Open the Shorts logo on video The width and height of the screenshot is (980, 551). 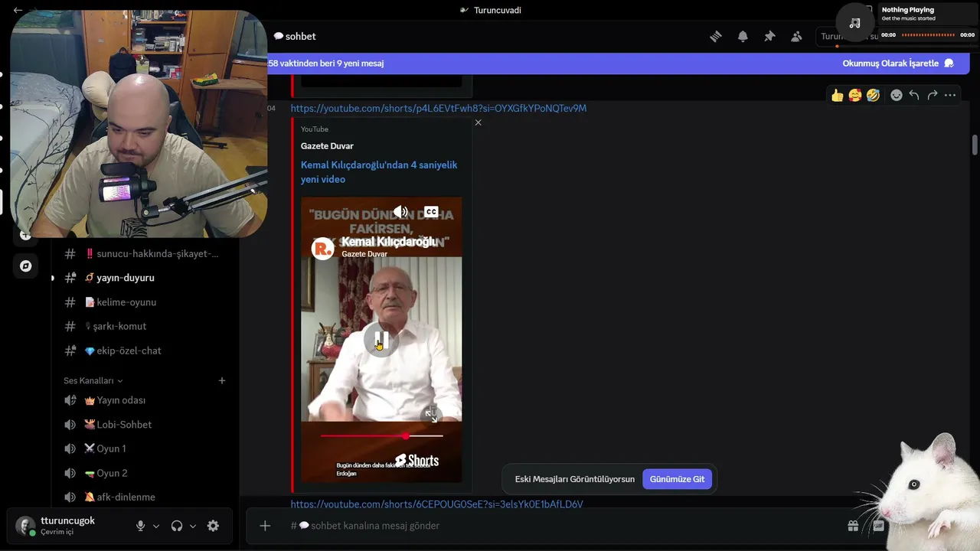click(416, 460)
